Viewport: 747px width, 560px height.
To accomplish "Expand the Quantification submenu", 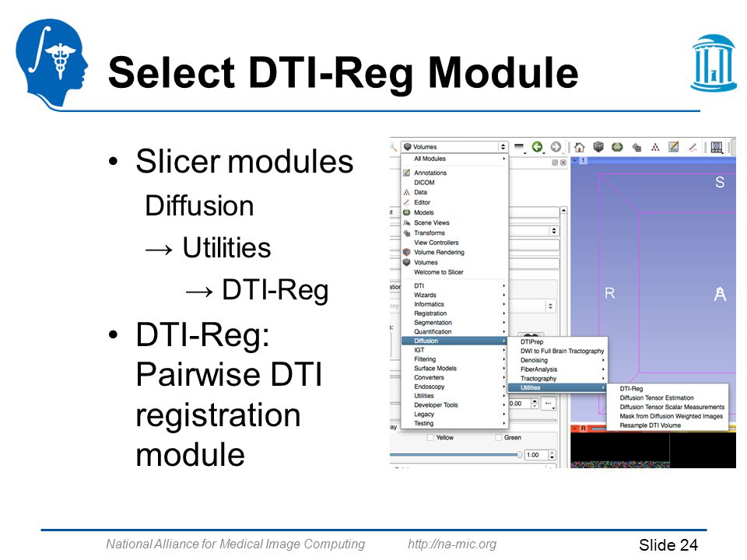I will click(x=454, y=331).
